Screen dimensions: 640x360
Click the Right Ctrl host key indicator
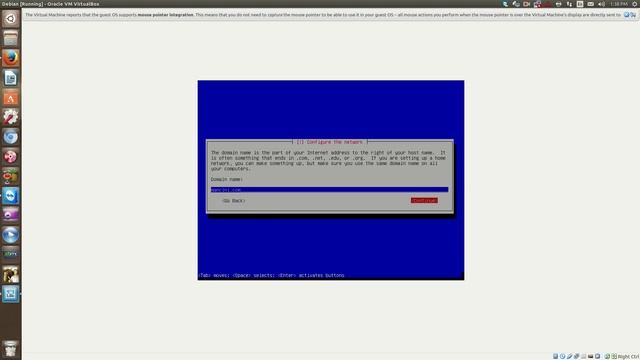[x=628, y=357]
